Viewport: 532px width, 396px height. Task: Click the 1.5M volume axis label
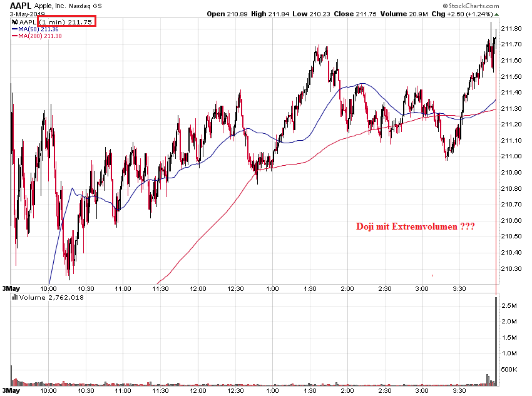tap(509, 337)
